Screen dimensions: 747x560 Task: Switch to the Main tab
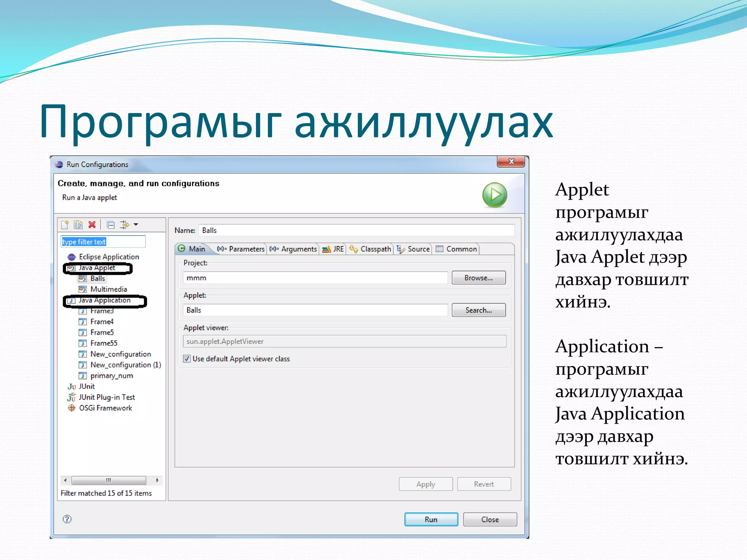pos(193,249)
